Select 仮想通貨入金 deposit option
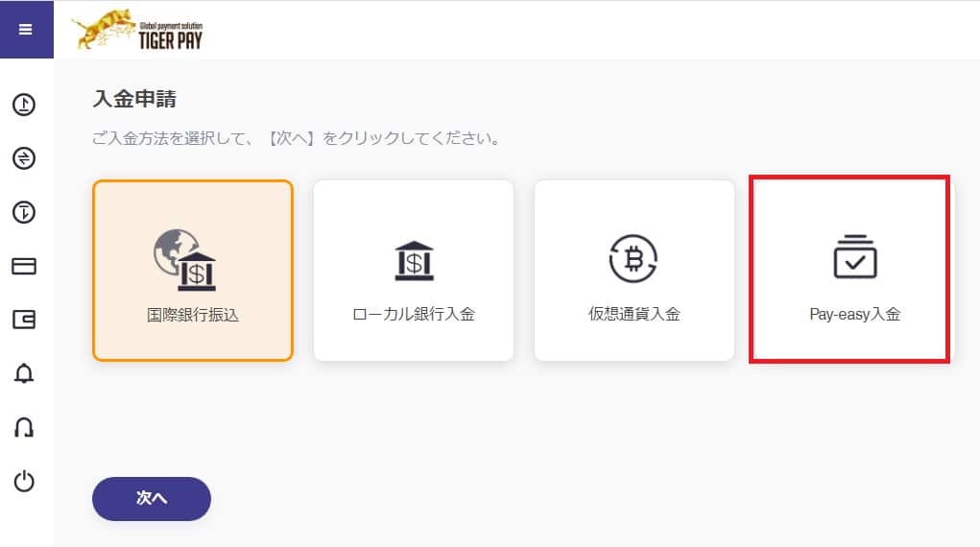This screenshot has width=980, height=547. (x=633, y=271)
